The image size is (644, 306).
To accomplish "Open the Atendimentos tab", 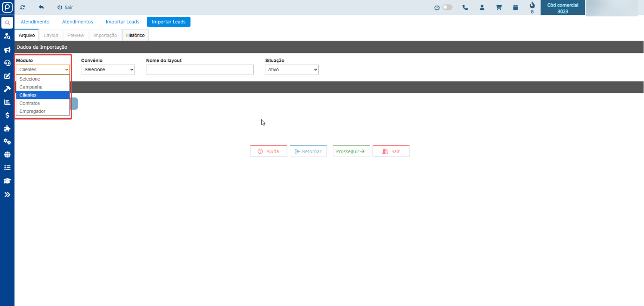I will [x=77, y=22].
